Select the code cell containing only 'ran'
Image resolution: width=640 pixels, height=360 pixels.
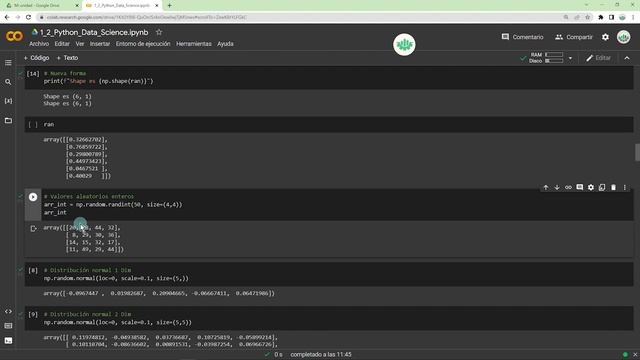(329, 124)
